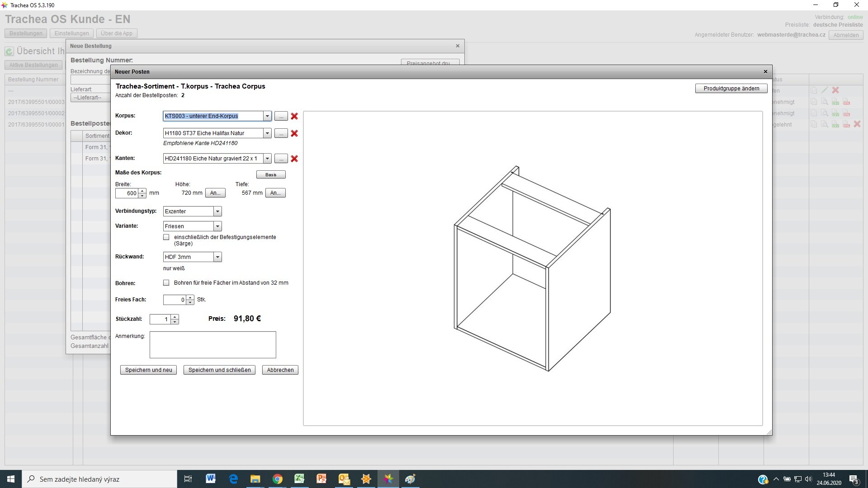Open the Über die App menu
Screen dimensions: 868x488
117,33
